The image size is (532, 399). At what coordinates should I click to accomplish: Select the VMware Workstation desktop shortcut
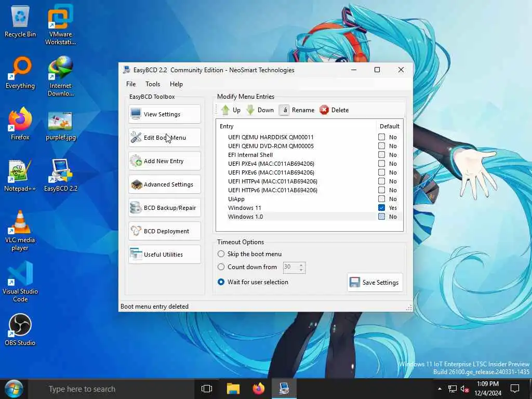point(60,25)
